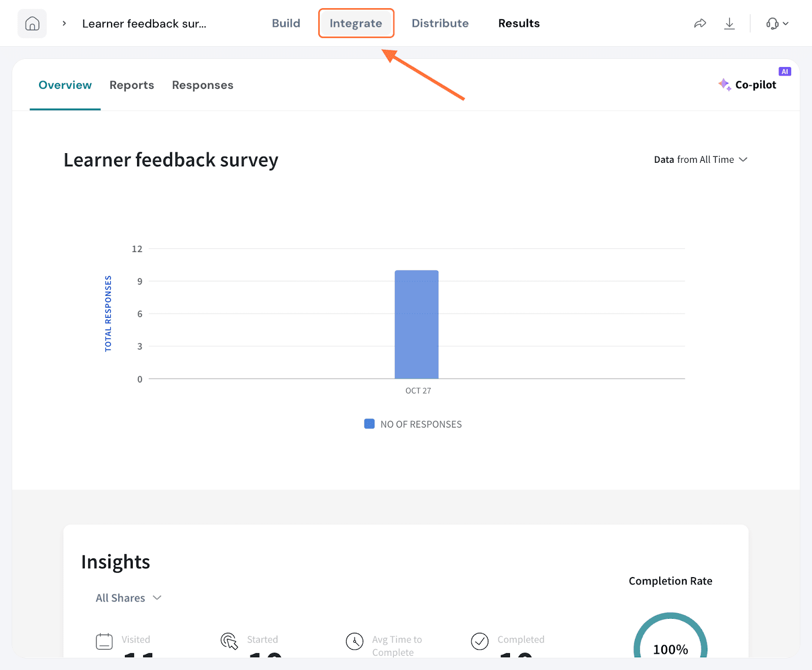Click the Completed checkmark icon
812x670 pixels.
coord(480,642)
